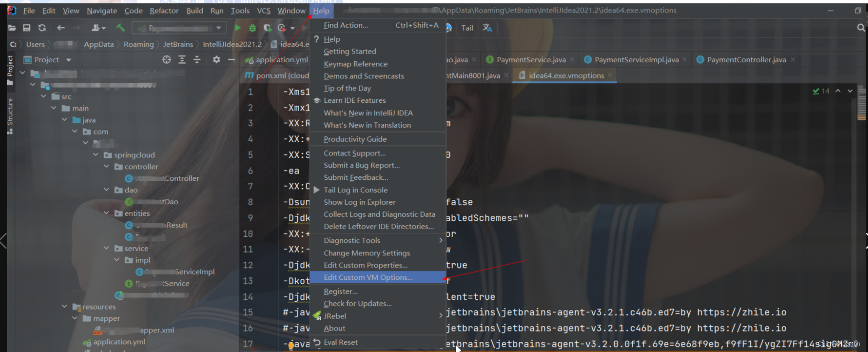Open the Structure tool window from the side stripe
The height and width of the screenshot is (352, 868).
tap(10, 116)
